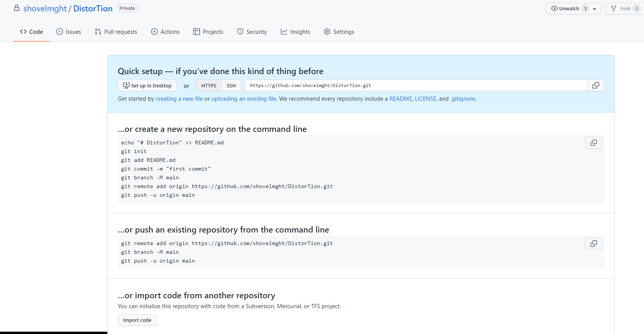Open the DistorTion repository link

[x=93, y=8]
